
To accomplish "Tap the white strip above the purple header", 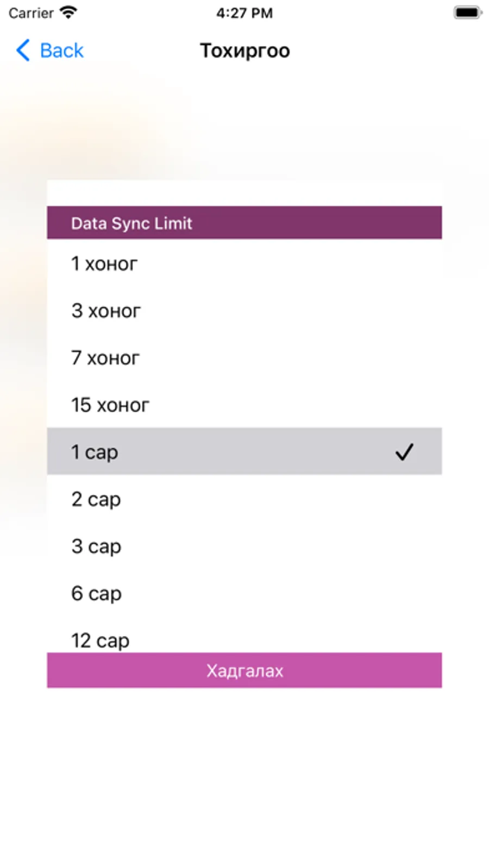I will click(x=244, y=193).
